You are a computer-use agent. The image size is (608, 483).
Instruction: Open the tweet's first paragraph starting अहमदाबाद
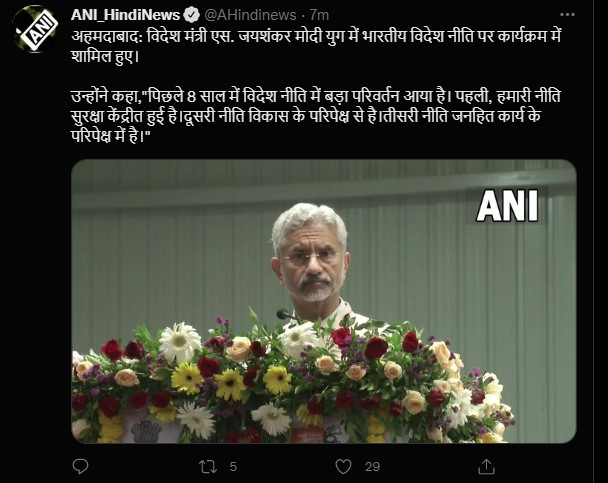coord(316,46)
